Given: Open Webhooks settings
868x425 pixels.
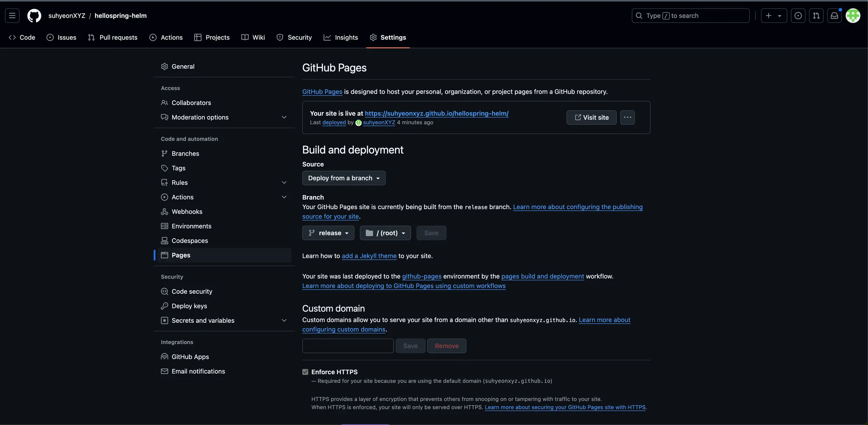Looking at the screenshot, I should (224, 212).
